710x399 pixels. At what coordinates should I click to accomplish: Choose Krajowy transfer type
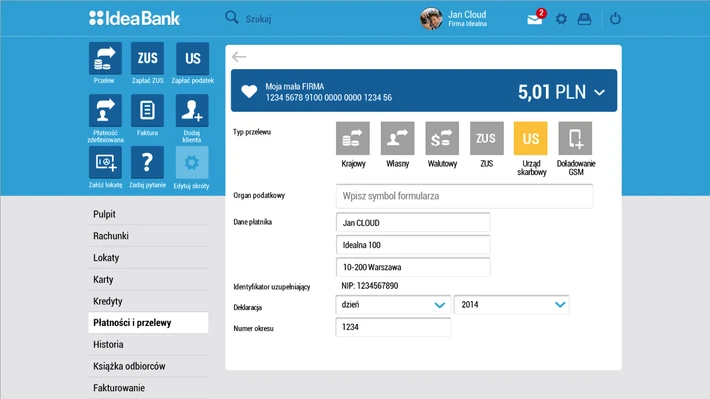353,138
